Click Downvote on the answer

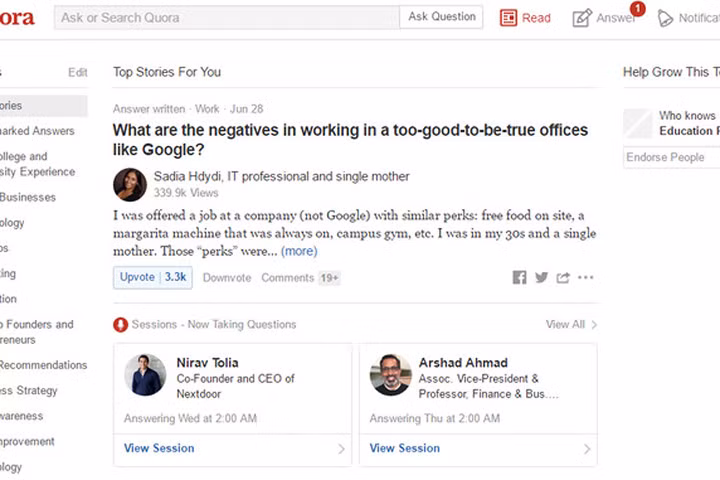click(227, 278)
